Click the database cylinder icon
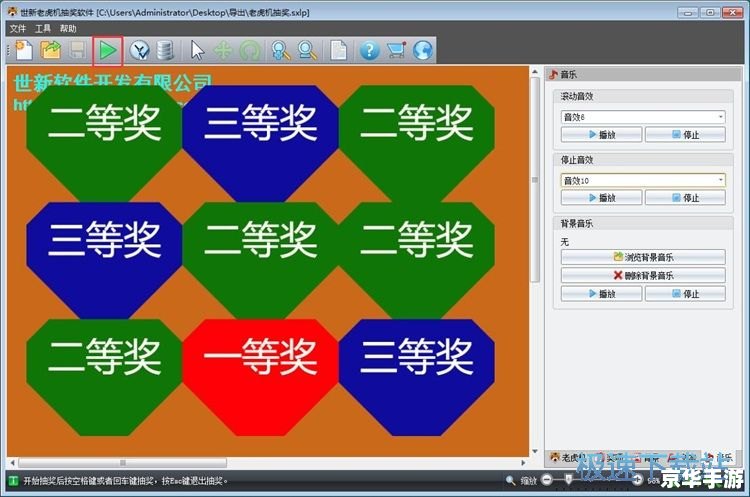 point(165,50)
